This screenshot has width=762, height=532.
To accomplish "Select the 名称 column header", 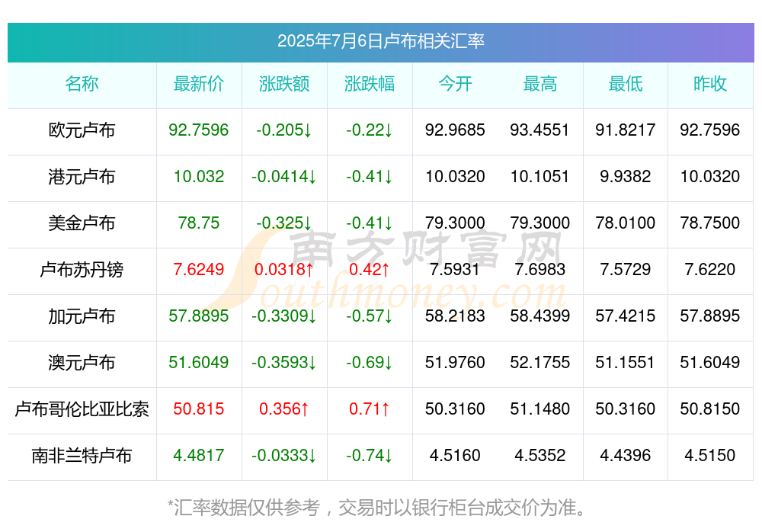I will click(82, 84).
